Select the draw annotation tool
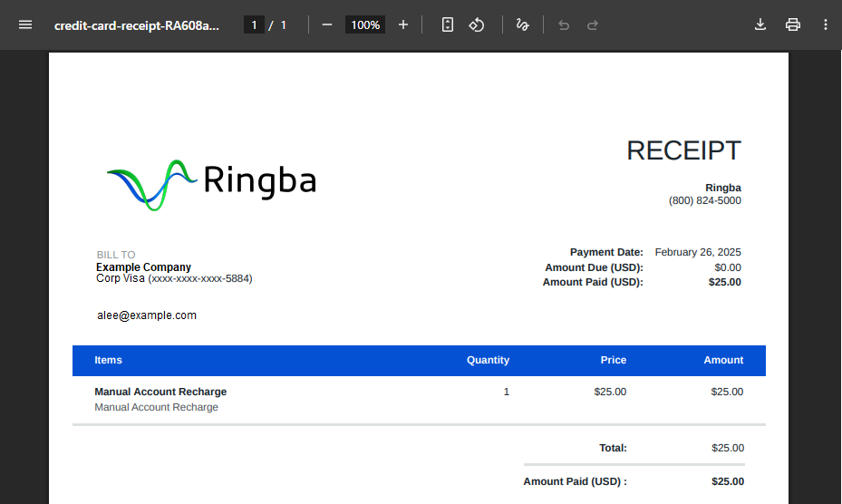The image size is (842, 504). pyautogui.click(x=522, y=24)
